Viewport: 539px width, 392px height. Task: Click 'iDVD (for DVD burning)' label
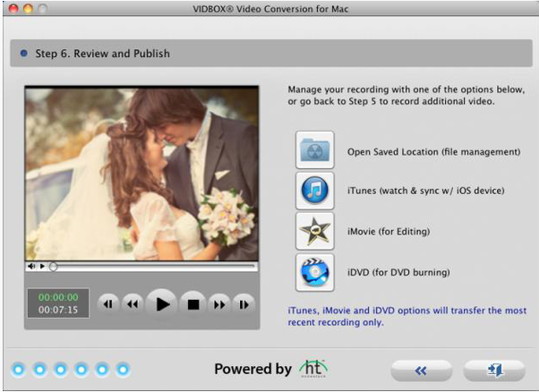398,272
